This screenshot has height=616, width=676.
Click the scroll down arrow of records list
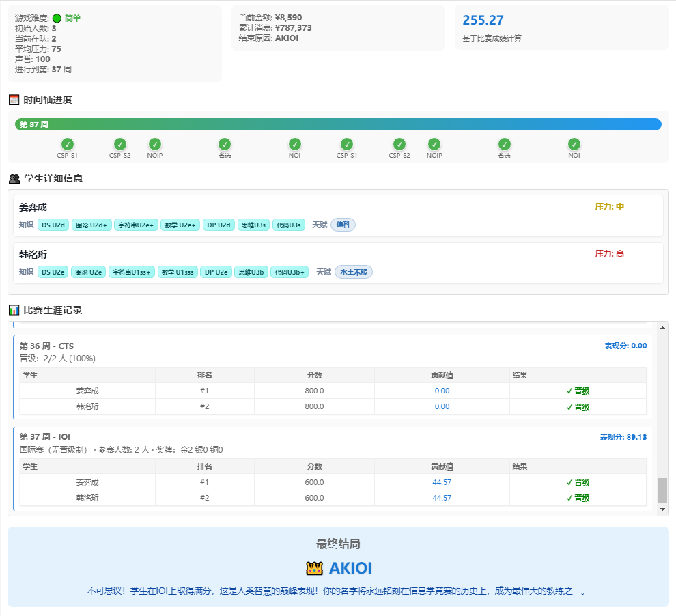pos(662,509)
